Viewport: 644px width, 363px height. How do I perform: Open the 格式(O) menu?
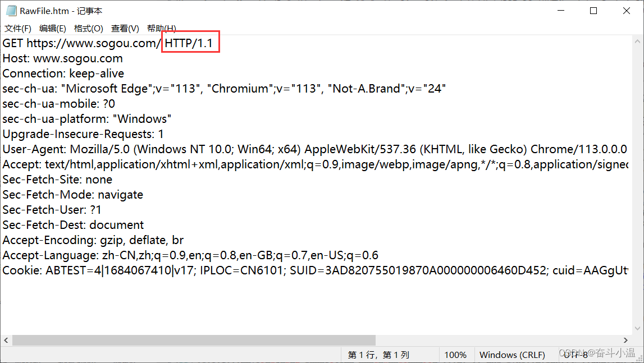coord(88,29)
